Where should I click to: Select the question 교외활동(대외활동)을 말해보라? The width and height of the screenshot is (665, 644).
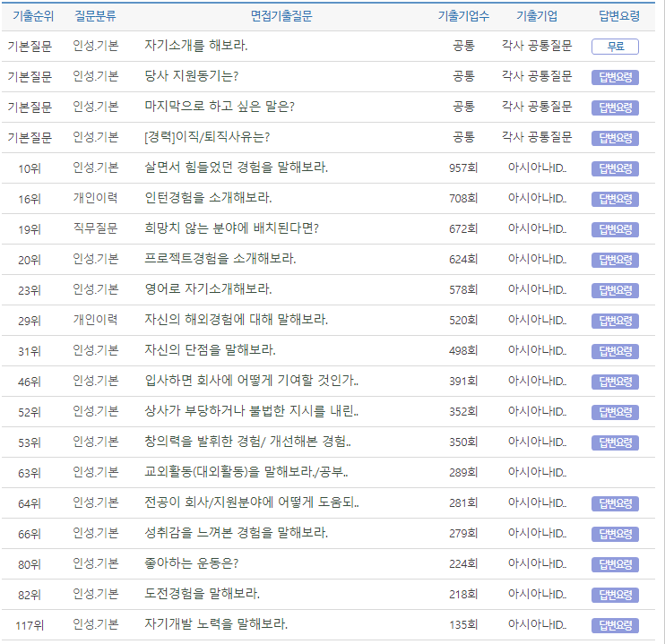click(246, 472)
